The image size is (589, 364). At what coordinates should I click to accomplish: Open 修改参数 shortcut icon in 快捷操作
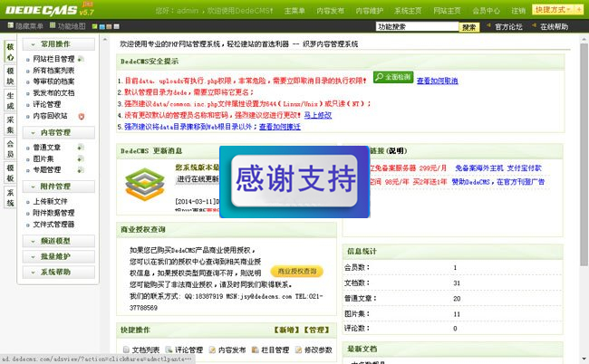tap(299, 350)
